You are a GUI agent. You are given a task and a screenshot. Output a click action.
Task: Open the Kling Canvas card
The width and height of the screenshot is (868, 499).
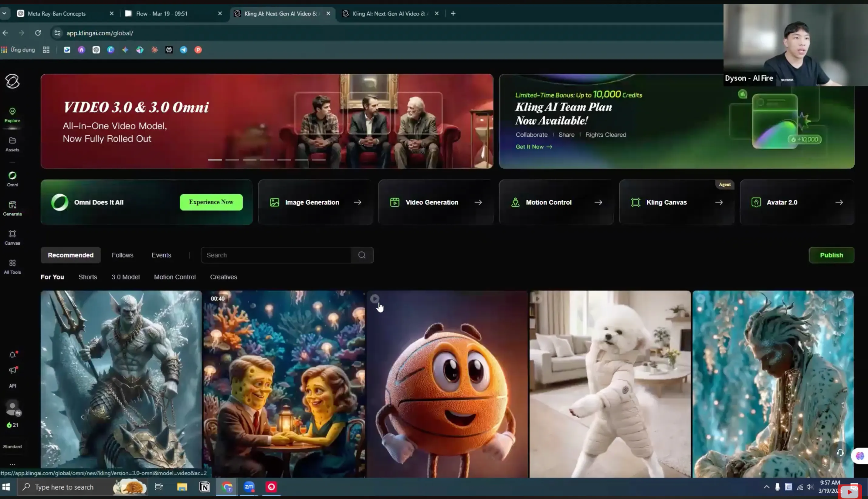677,202
